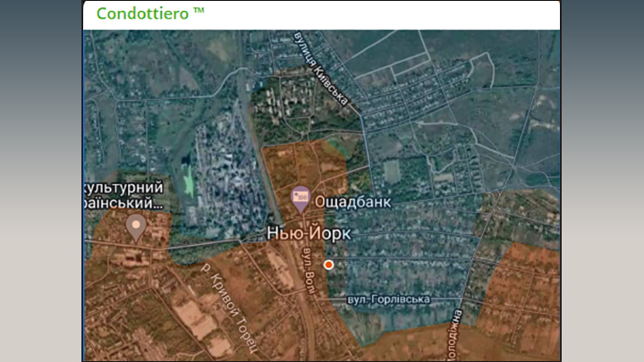The height and width of the screenshot is (362, 644).
Task: Select the grey cultural center location pin
Action: (x=136, y=227)
